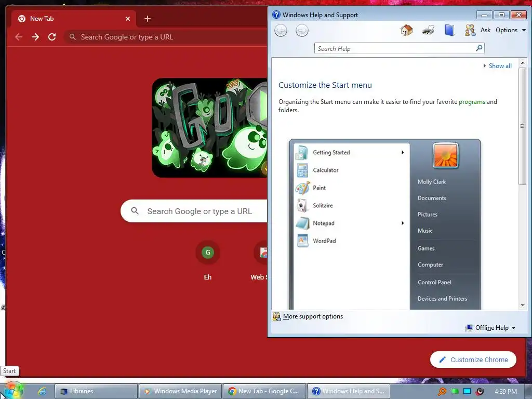Image resolution: width=532 pixels, height=399 pixels.
Task: Click the Help window scrollbar thumb
Action: point(523,126)
